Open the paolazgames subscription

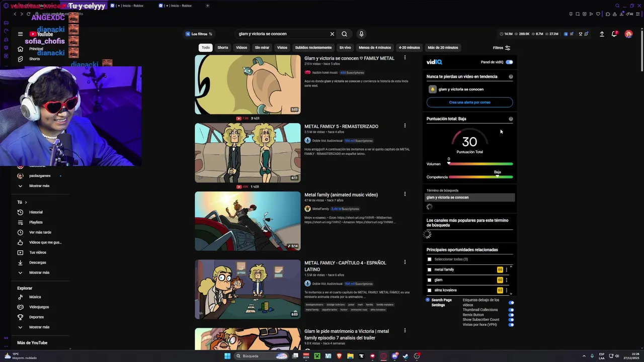39,176
